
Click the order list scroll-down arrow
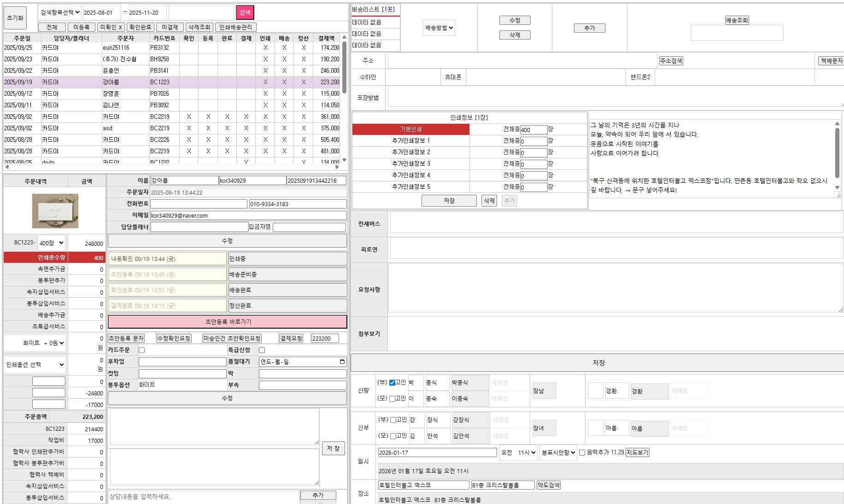[344, 160]
